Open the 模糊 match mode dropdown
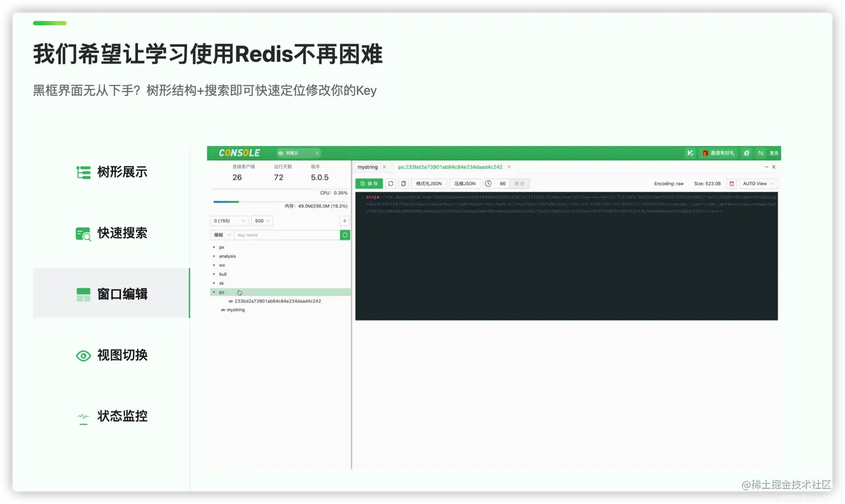Image resolution: width=845 pixels, height=504 pixels. 222,235
